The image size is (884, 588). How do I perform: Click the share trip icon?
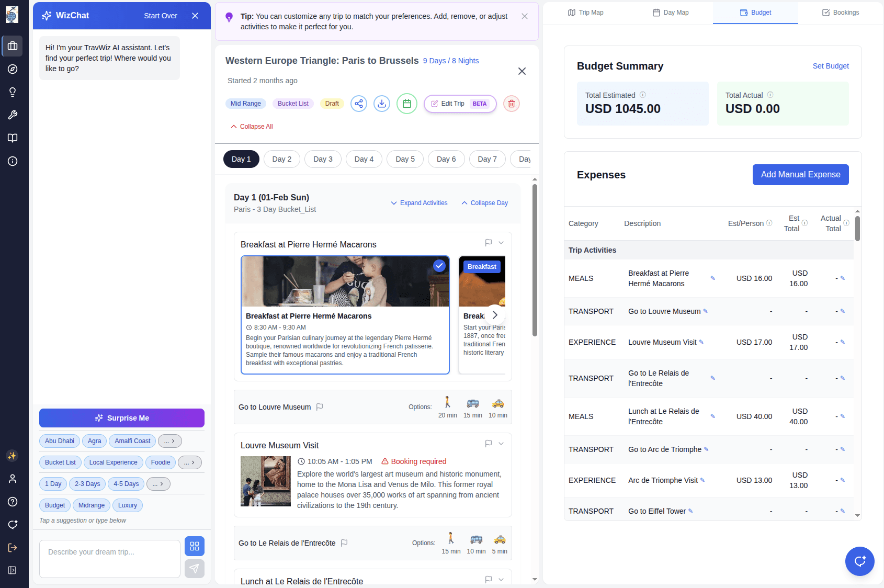click(358, 104)
